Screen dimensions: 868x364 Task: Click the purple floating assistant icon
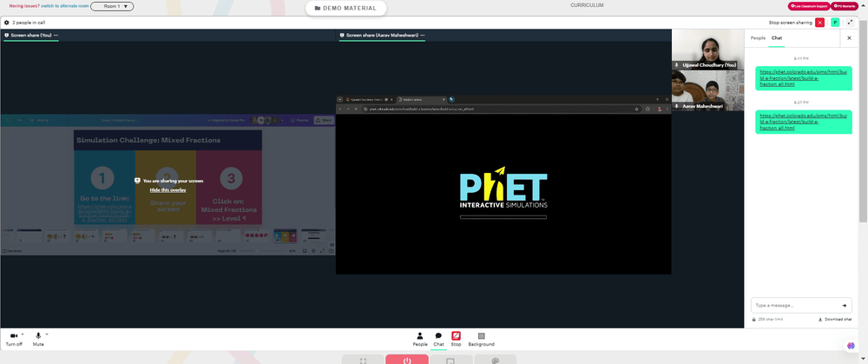[x=851, y=346]
